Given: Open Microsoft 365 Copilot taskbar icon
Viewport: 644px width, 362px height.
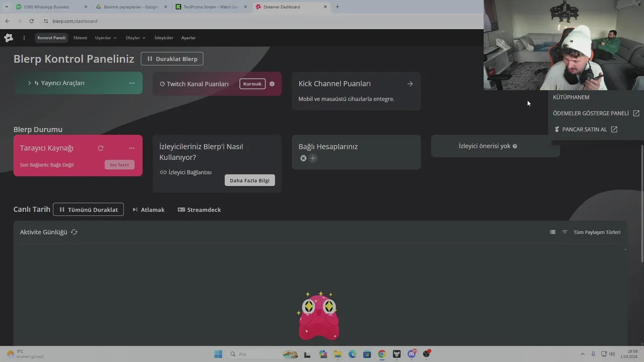Looking at the screenshot, I should tap(323, 354).
